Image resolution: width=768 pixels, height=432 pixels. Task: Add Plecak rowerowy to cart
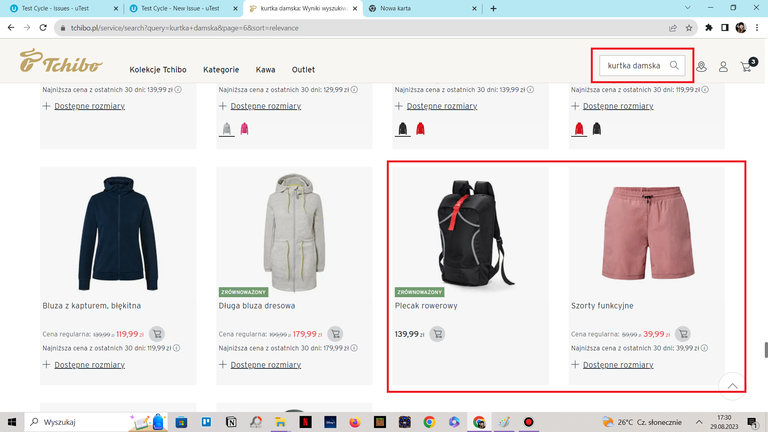click(x=437, y=334)
